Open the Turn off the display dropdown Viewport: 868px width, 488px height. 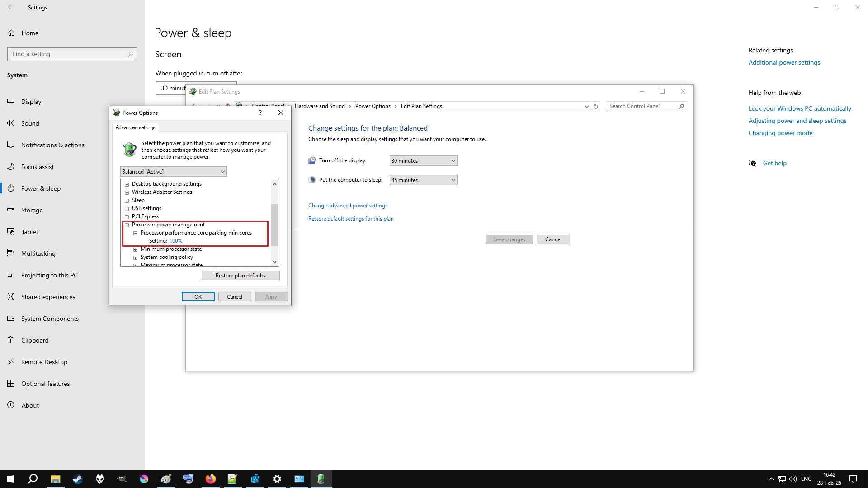pos(423,161)
